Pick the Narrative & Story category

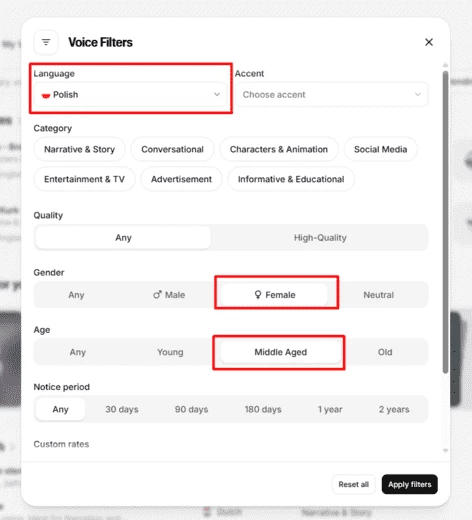(x=79, y=149)
